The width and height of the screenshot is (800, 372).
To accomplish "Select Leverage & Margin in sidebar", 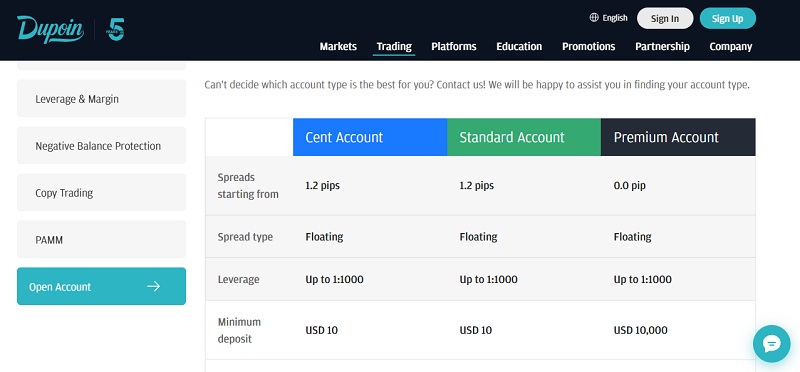I will 102,98.
